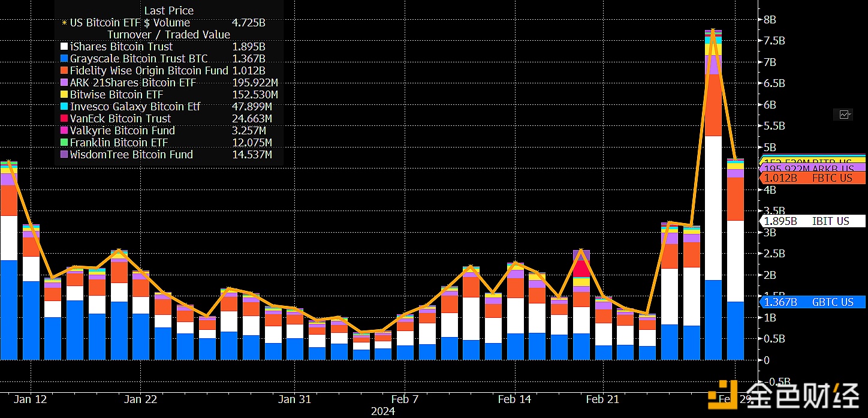The image size is (868, 418).
Task: Click the 3.257M Valkyrie value in legend
Action: pos(249,131)
